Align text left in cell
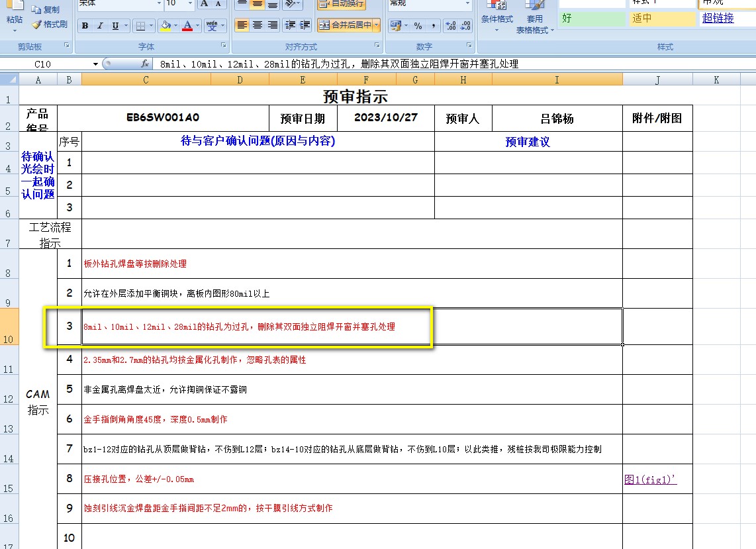This screenshot has height=549, width=756. point(242,25)
